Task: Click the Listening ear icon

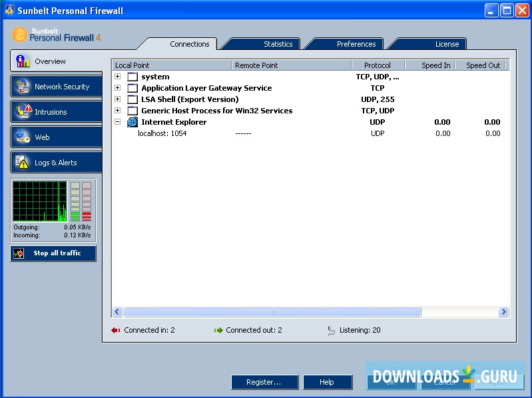Action: coord(331,330)
